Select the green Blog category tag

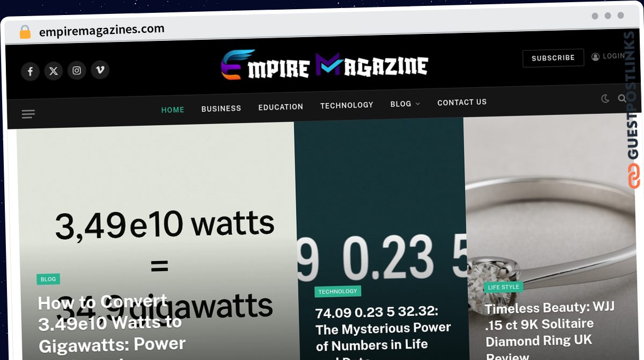48,279
